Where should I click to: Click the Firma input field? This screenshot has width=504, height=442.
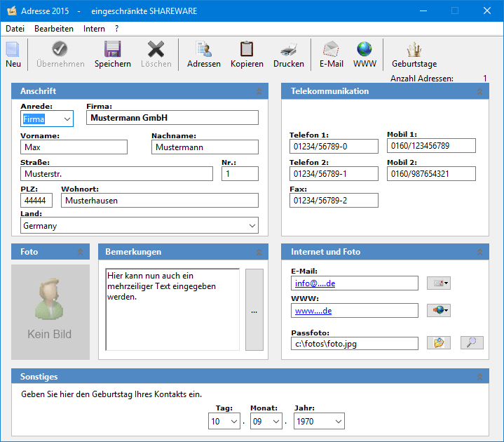pyautogui.click(x=172, y=118)
